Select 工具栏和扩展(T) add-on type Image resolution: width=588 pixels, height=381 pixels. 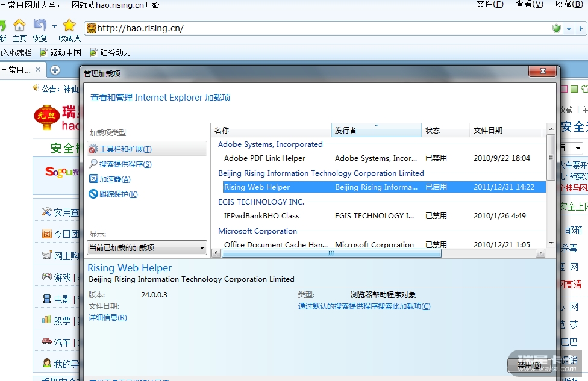pos(147,149)
